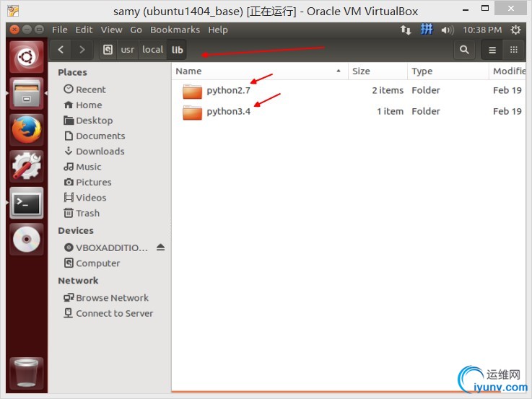The image size is (532, 399).
Task: Navigate to the local path segment
Action: pyautogui.click(x=153, y=50)
